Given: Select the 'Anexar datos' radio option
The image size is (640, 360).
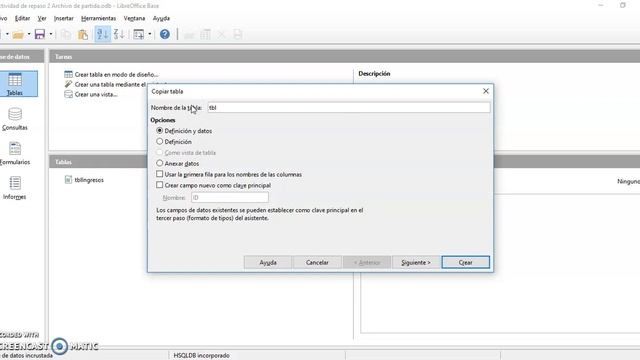Looking at the screenshot, I should tap(160, 163).
